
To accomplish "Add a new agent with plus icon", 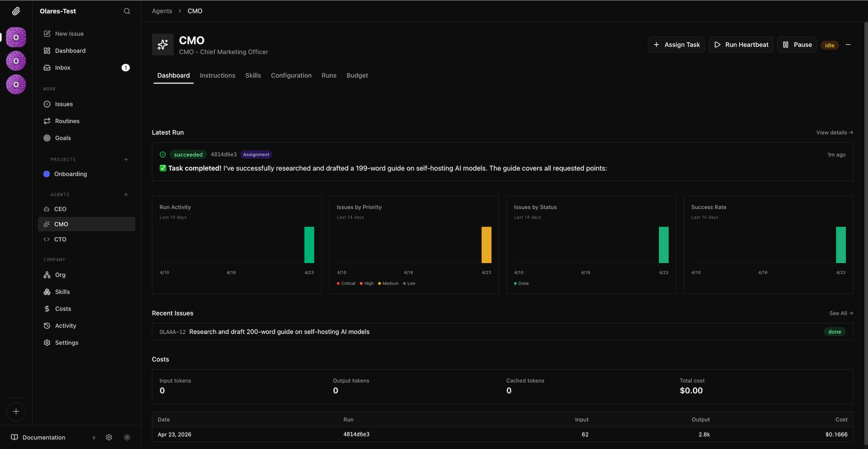I will [x=126, y=195].
